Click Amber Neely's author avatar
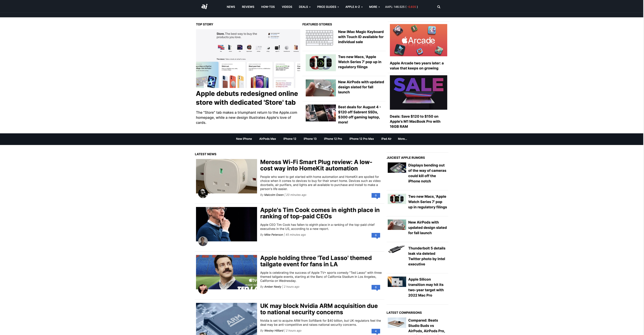Image resolution: width=644 pixels, height=335 pixels. [203, 289]
